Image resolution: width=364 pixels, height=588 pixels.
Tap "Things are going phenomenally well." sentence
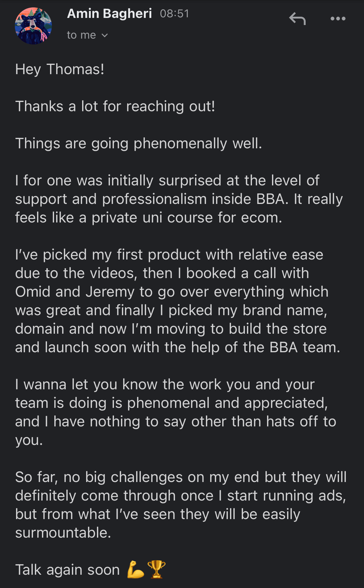click(x=139, y=143)
